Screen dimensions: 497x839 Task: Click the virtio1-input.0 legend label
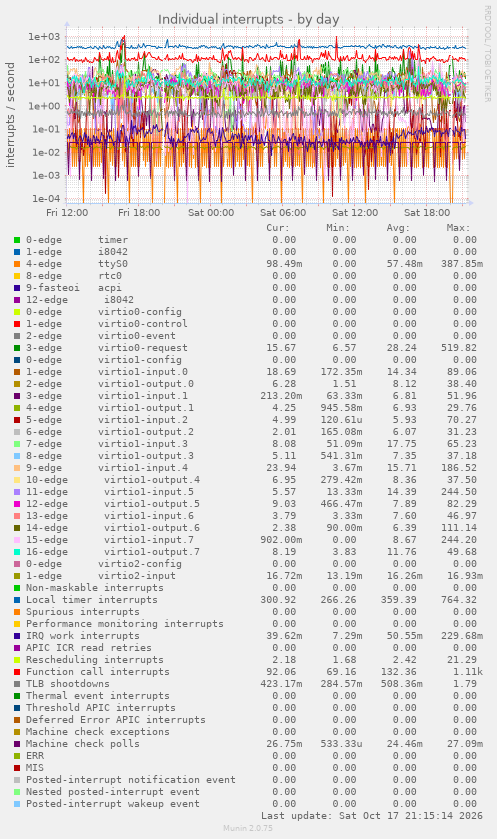click(x=143, y=372)
